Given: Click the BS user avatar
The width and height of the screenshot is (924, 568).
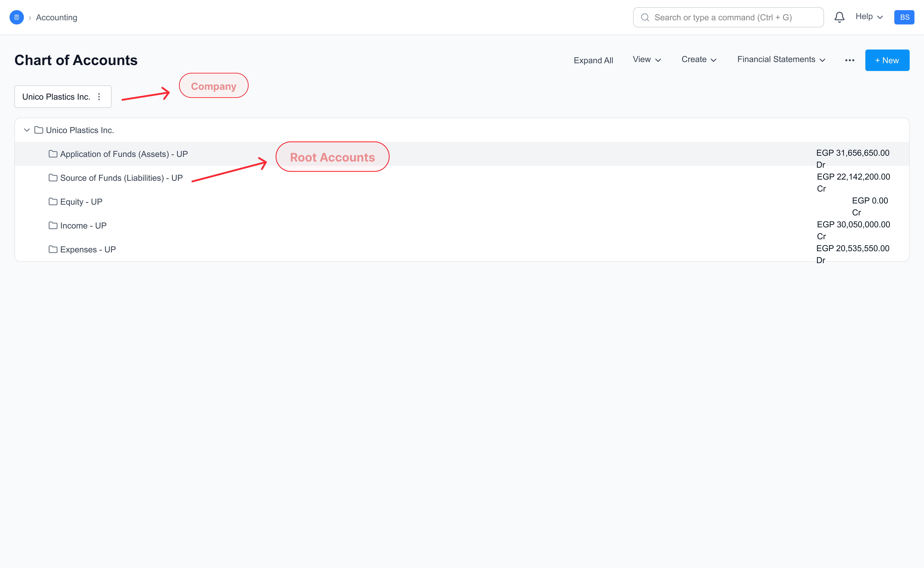Looking at the screenshot, I should 904,17.
